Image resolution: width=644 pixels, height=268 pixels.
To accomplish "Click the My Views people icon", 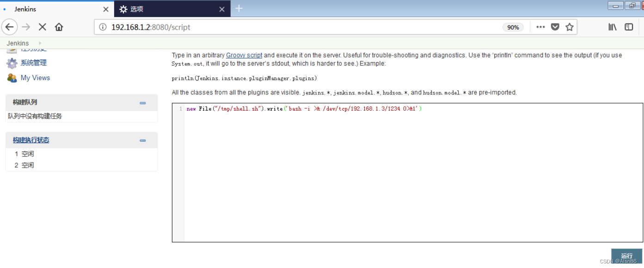I will click(12, 78).
